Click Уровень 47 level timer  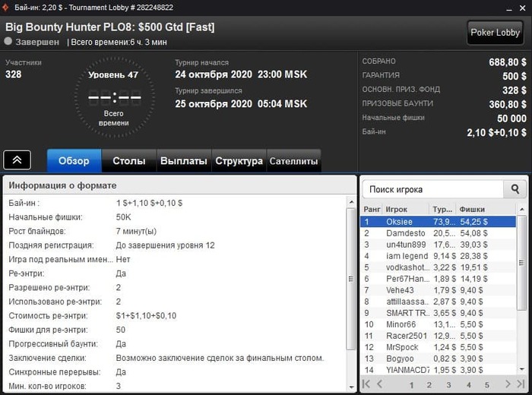point(114,98)
